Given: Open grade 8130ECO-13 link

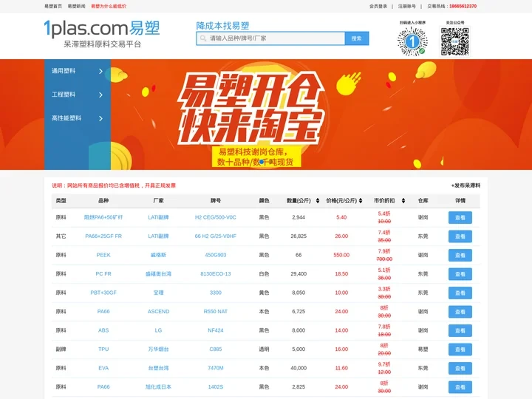Looking at the screenshot, I should [216, 274].
